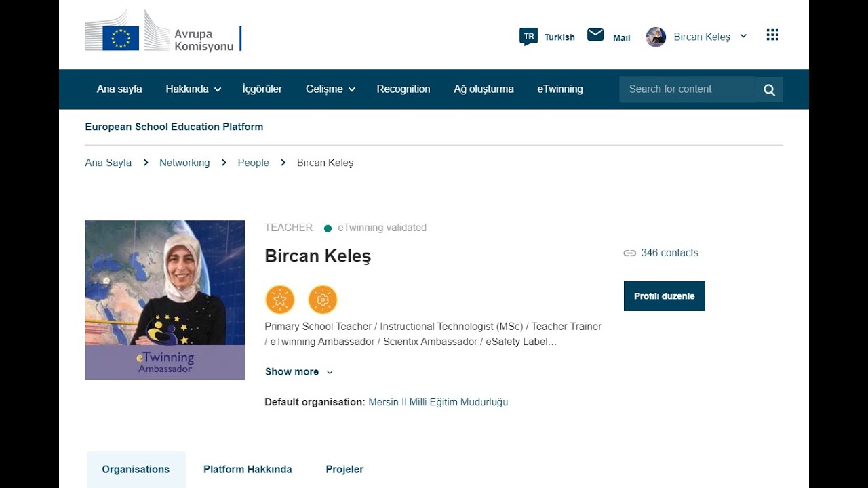Expand the Gelişme dropdown menu
Viewport: 868px width, 488px height.
[331, 89]
